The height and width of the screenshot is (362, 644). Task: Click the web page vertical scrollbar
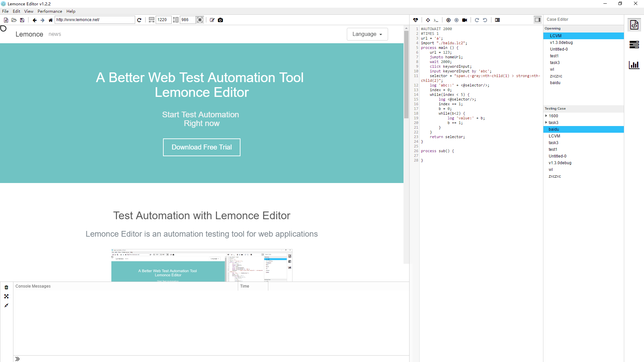pos(406,144)
